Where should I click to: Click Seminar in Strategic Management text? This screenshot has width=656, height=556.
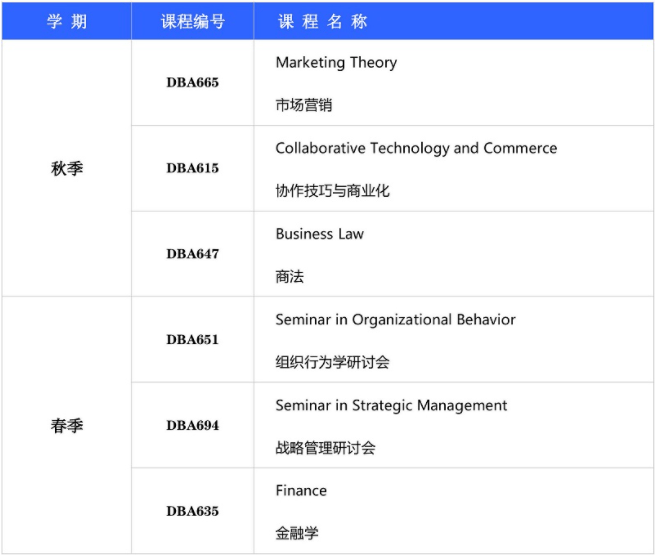pos(391,405)
